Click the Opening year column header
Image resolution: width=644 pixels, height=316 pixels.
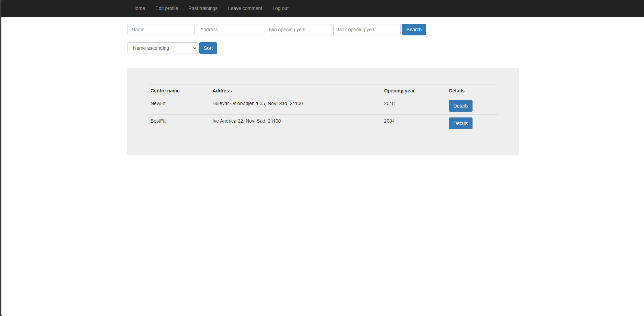click(399, 91)
